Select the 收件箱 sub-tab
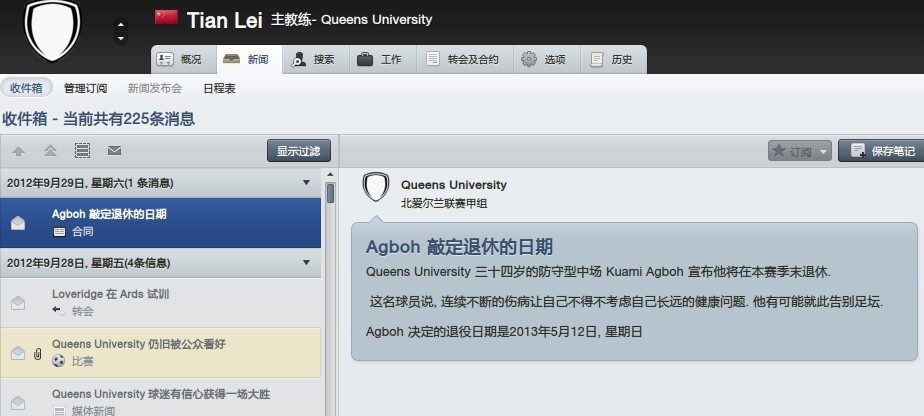Screen dimensions: 924x416 (x=27, y=88)
